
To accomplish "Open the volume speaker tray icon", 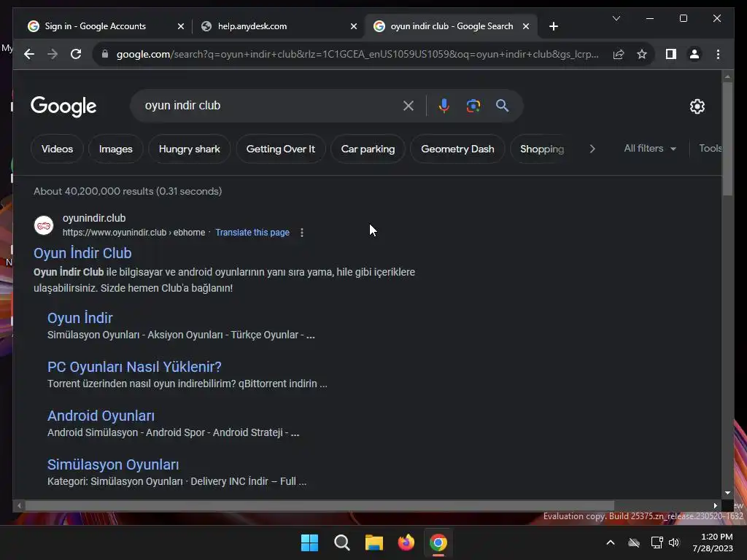I will (x=674, y=542).
